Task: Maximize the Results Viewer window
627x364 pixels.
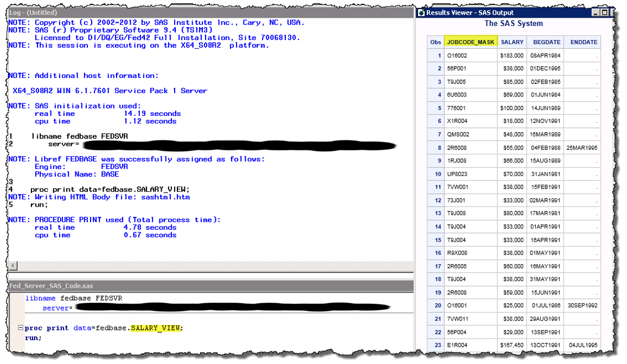Action: coord(604,12)
